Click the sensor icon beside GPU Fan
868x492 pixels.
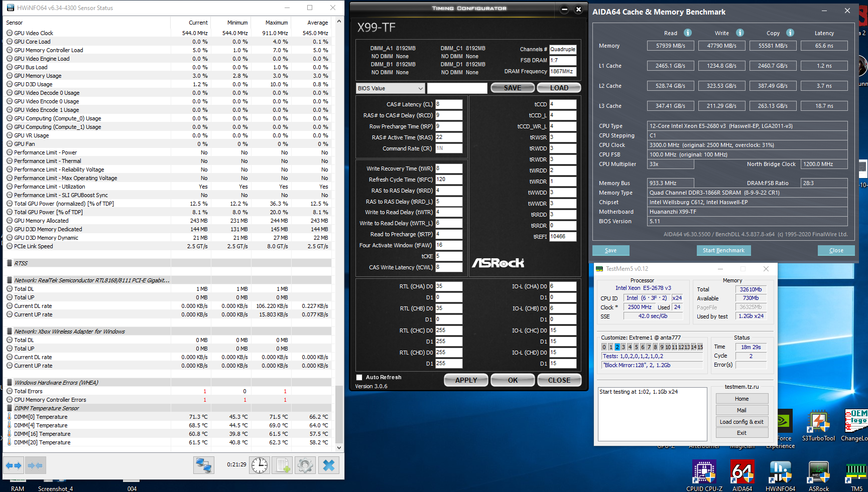pyautogui.click(x=10, y=144)
